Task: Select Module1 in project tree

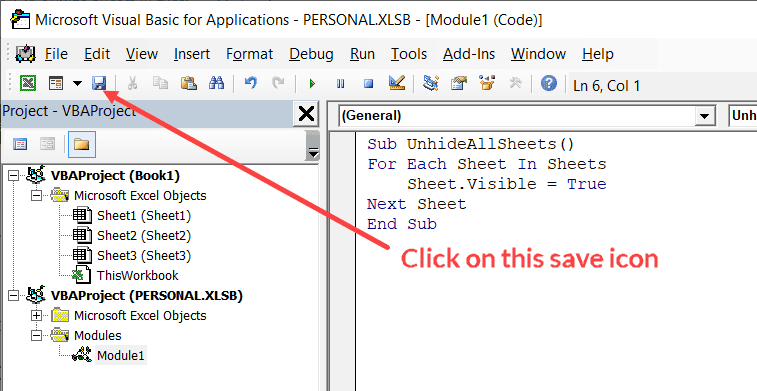Action: click(121, 355)
